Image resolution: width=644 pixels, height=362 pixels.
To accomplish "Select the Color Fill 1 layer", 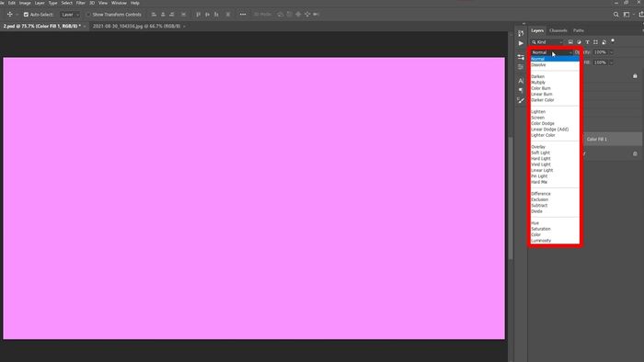I will tap(613, 140).
